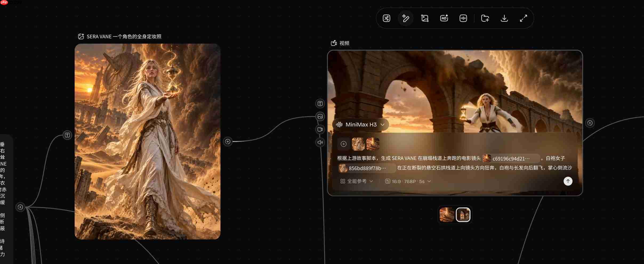The image size is (644, 264).
Task: Click the plus connector on the left text panel
Action: click(x=20, y=207)
